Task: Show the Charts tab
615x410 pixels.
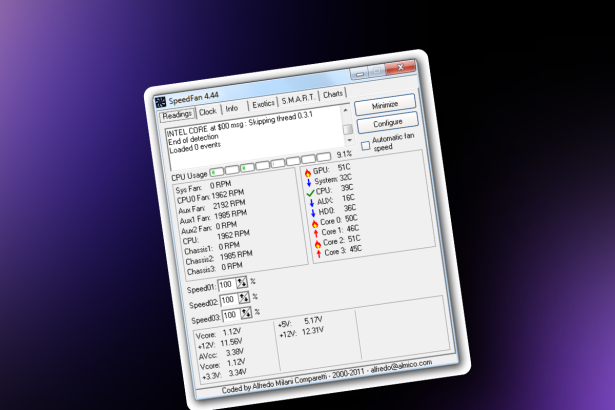Action: (333, 94)
